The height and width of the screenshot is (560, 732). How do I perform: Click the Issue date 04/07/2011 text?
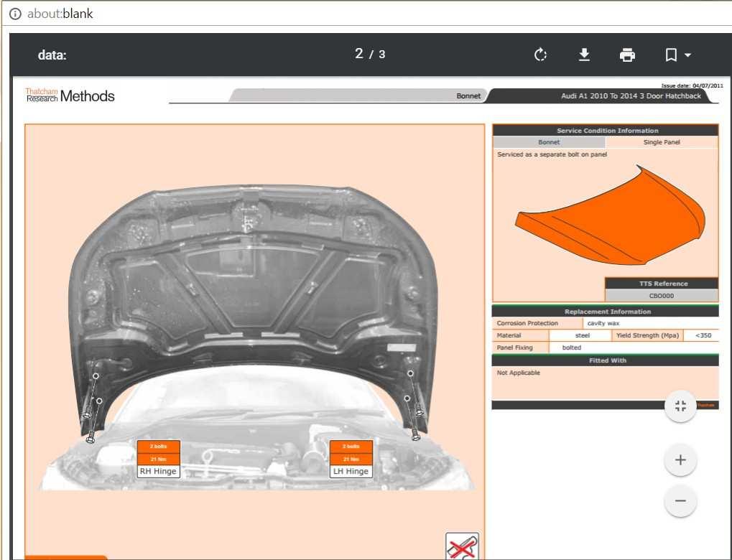pos(692,85)
